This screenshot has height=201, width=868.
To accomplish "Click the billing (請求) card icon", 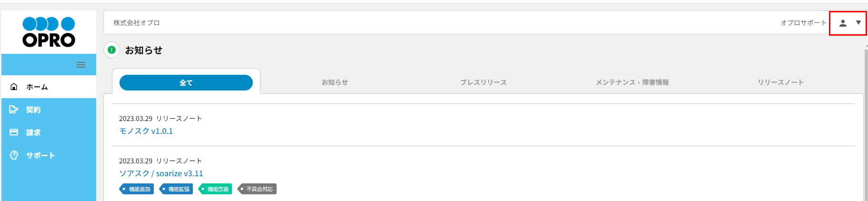I will click(14, 132).
